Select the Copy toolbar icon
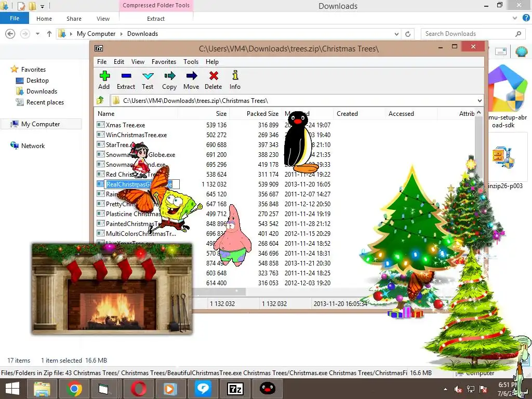This screenshot has height=399, width=532. (x=169, y=76)
